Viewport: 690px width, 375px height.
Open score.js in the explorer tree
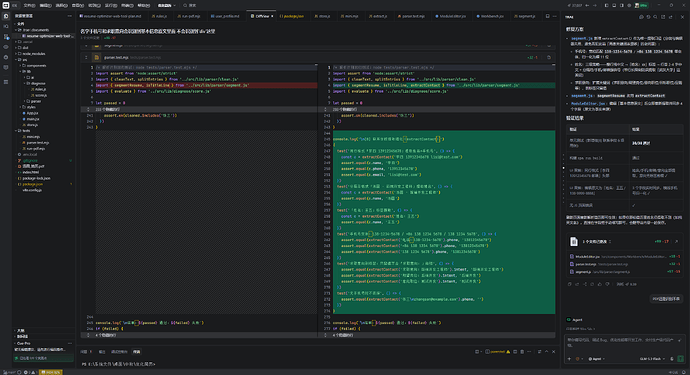pyautogui.click(x=40, y=95)
